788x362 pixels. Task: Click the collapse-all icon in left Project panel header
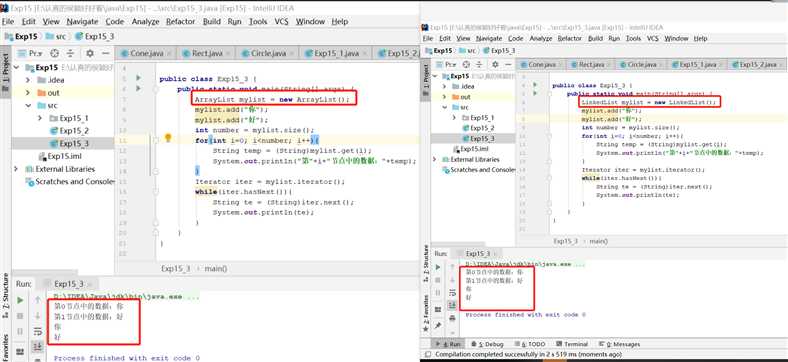coord(70,53)
